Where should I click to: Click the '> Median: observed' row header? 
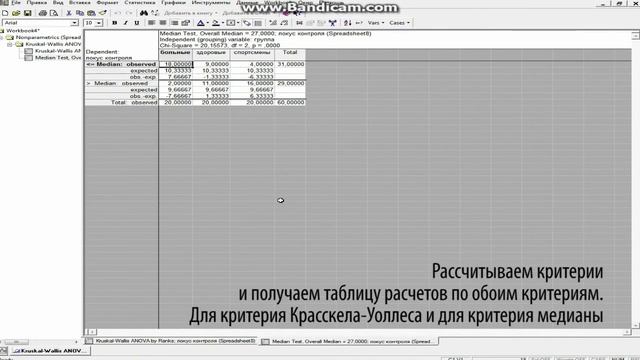(x=121, y=83)
